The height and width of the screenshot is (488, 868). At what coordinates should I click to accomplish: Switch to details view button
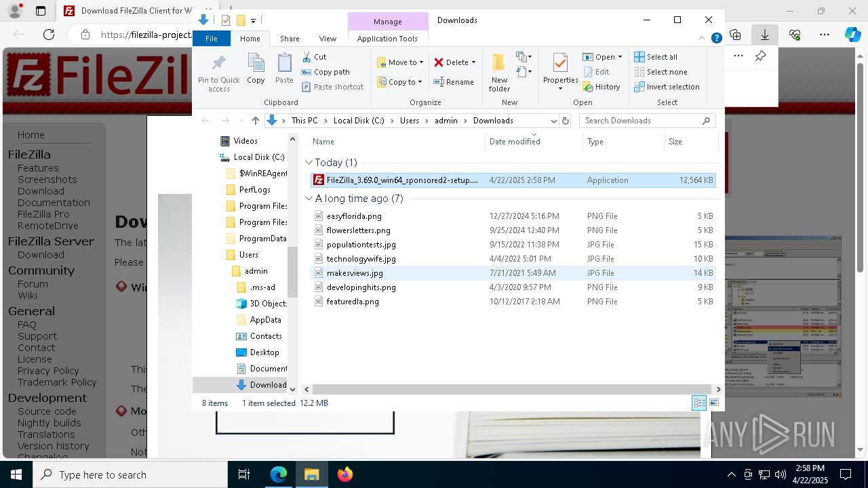coord(699,403)
